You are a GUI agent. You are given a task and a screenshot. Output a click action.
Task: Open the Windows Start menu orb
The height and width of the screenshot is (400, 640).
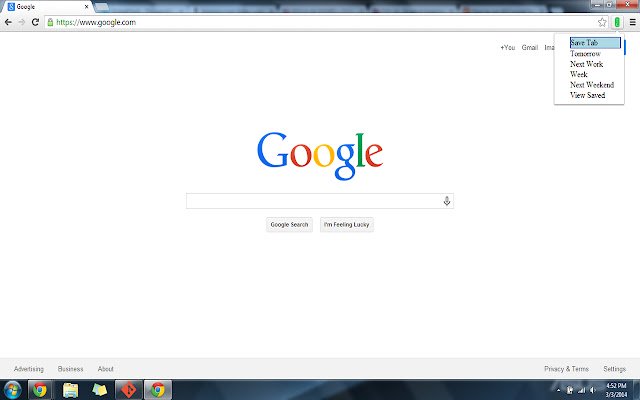(12, 390)
